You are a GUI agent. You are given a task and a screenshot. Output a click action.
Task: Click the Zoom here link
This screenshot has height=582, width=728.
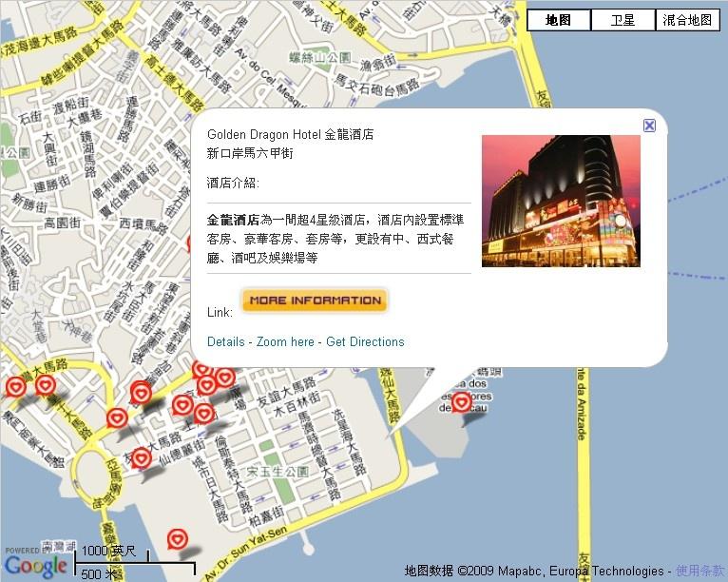pos(285,341)
